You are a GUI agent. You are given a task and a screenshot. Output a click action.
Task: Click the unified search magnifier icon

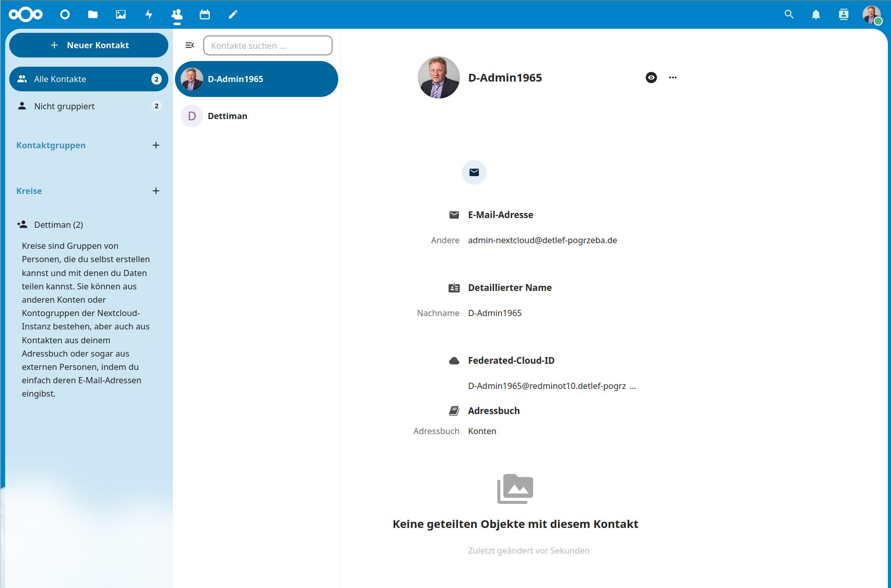click(789, 14)
